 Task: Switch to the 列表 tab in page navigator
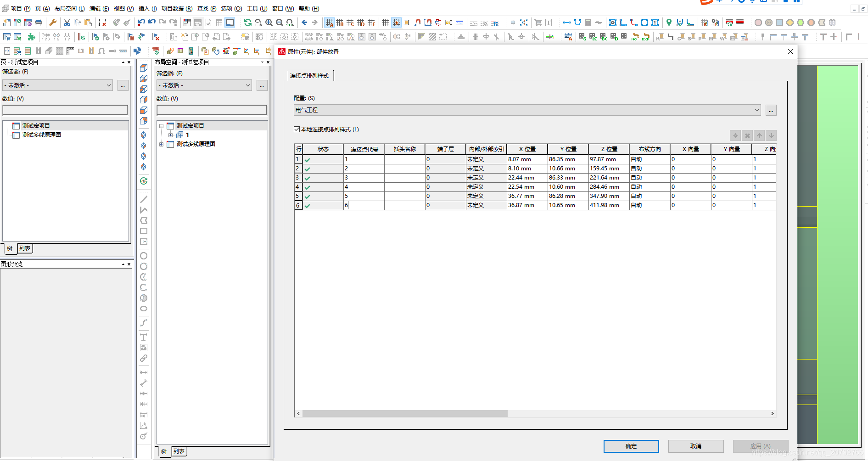click(x=25, y=248)
